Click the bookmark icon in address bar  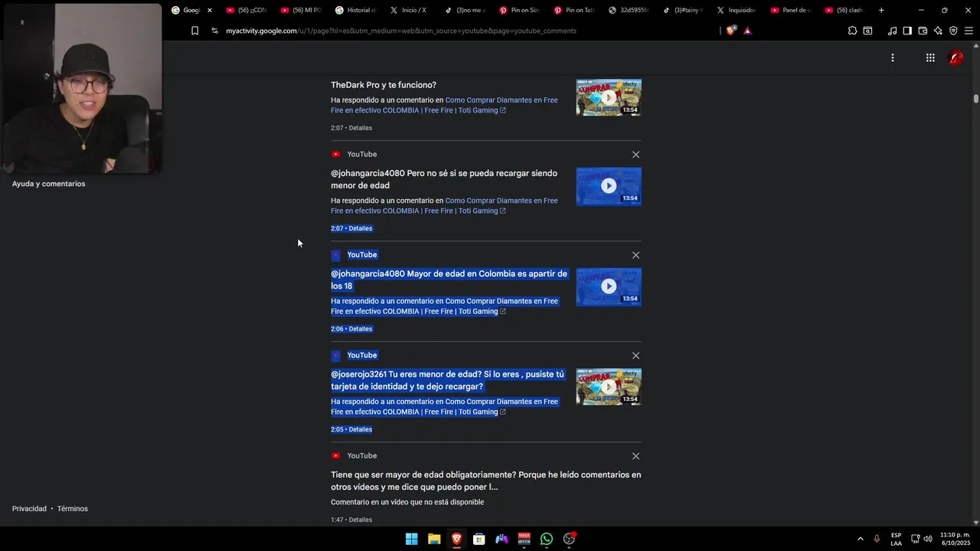click(194, 31)
